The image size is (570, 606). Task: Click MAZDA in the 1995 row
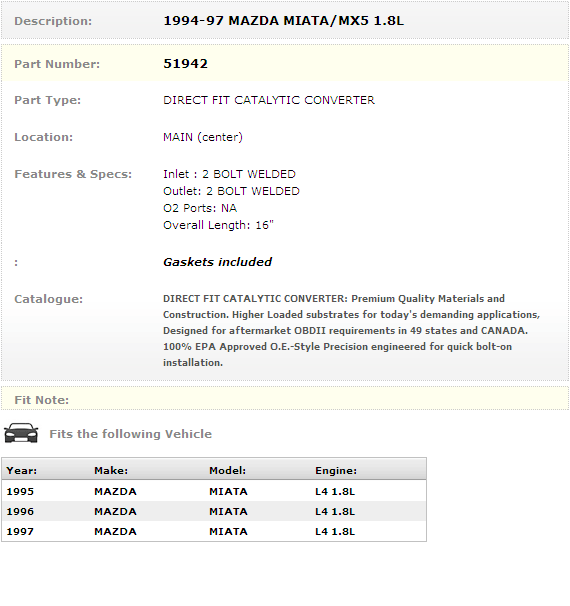point(116,492)
